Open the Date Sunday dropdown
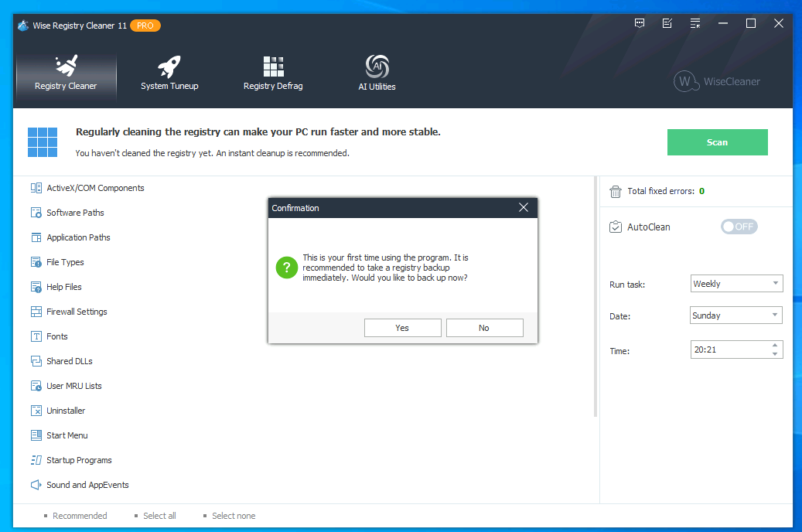The width and height of the screenshot is (802, 532). [x=736, y=315]
